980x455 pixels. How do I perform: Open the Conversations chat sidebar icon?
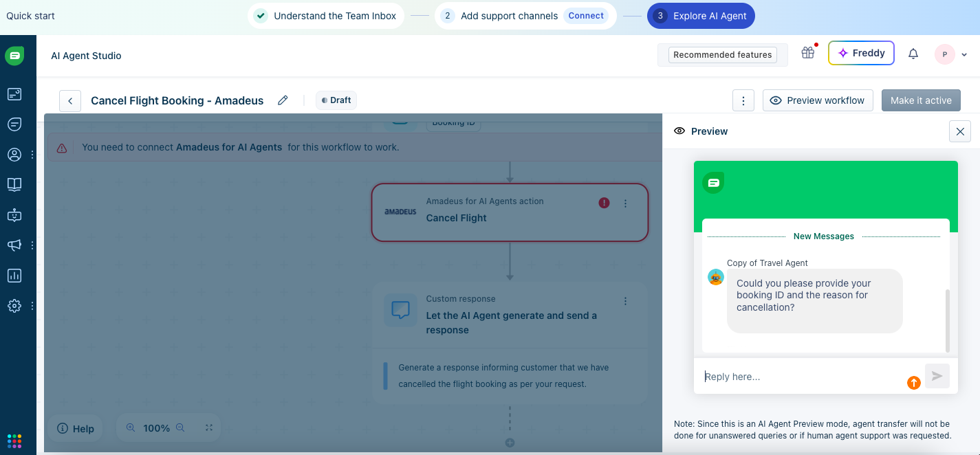(x=14, y=124)
